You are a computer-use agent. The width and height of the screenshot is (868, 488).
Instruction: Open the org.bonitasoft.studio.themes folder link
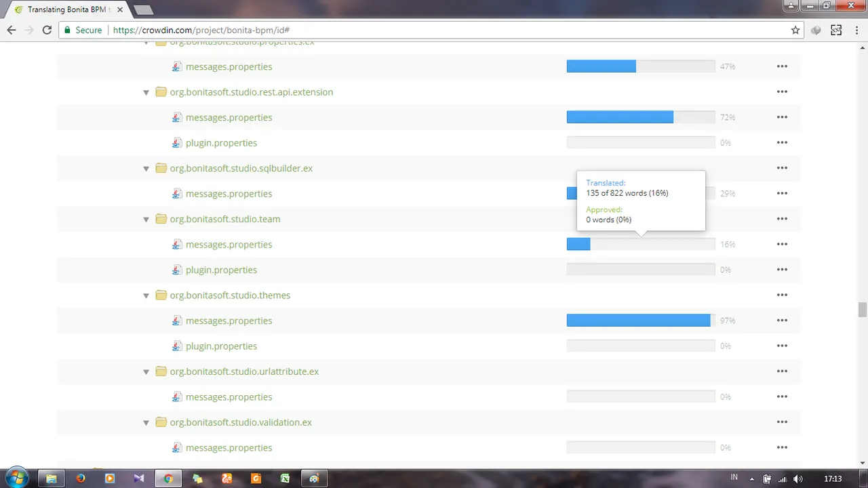click(x=230, y=295)
